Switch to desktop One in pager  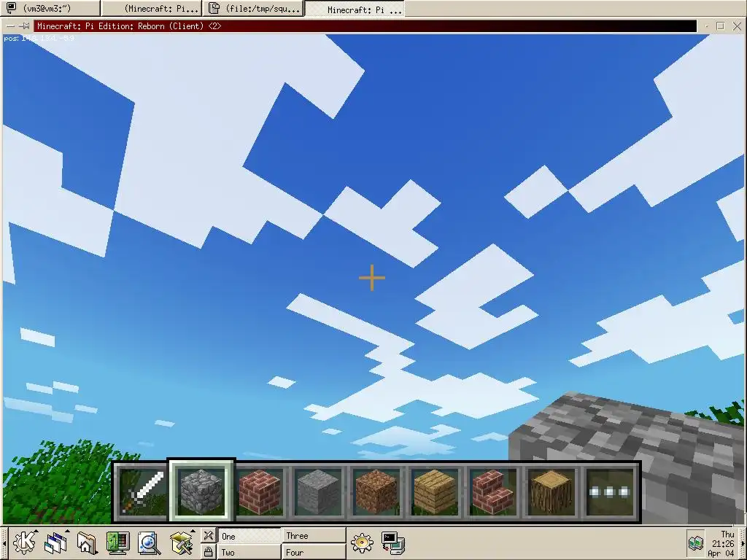tap(249, 536)
